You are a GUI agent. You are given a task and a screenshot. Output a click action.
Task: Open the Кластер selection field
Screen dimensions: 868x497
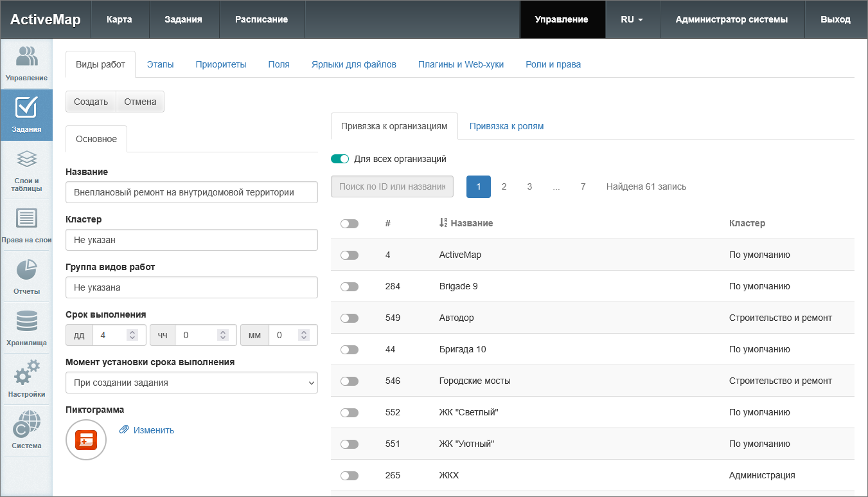click(x=191, y=240)
